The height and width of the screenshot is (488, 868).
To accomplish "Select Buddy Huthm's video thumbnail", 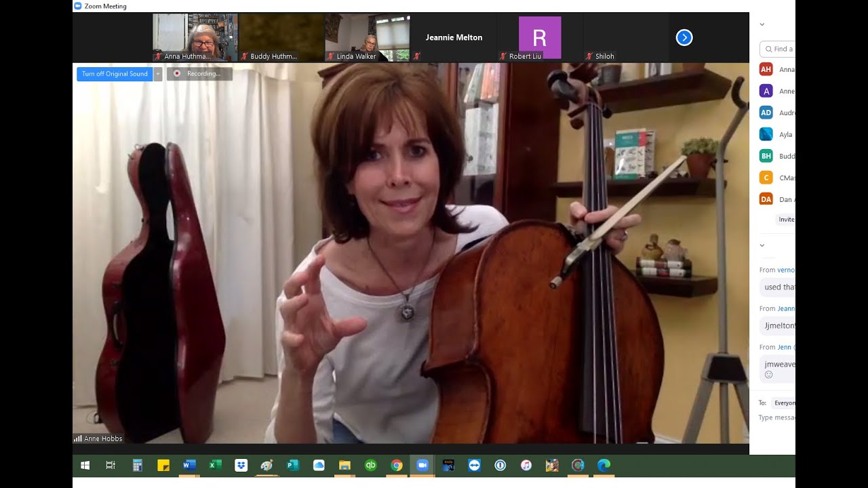I will pos(281,37).
